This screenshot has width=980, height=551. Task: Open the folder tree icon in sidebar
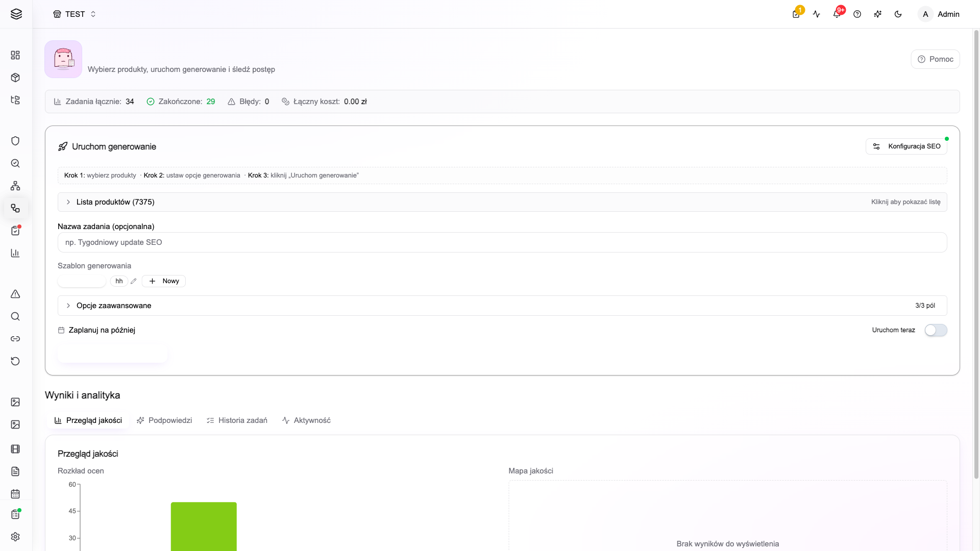pyautogui.click(x=15, y=100)
